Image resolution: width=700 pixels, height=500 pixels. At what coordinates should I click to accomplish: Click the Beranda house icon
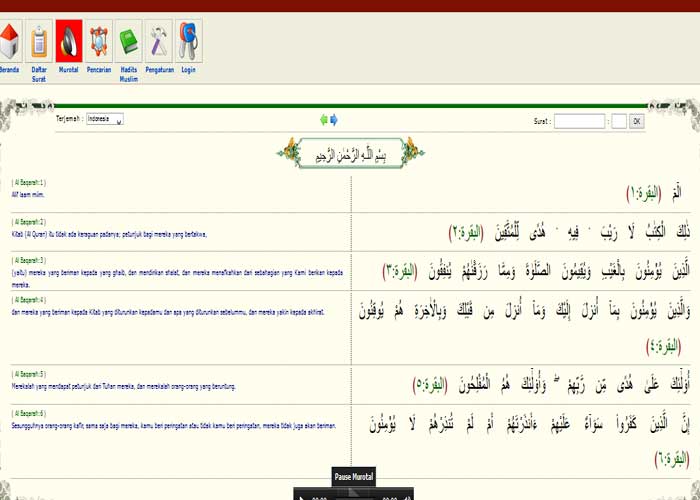coord(10,41)
